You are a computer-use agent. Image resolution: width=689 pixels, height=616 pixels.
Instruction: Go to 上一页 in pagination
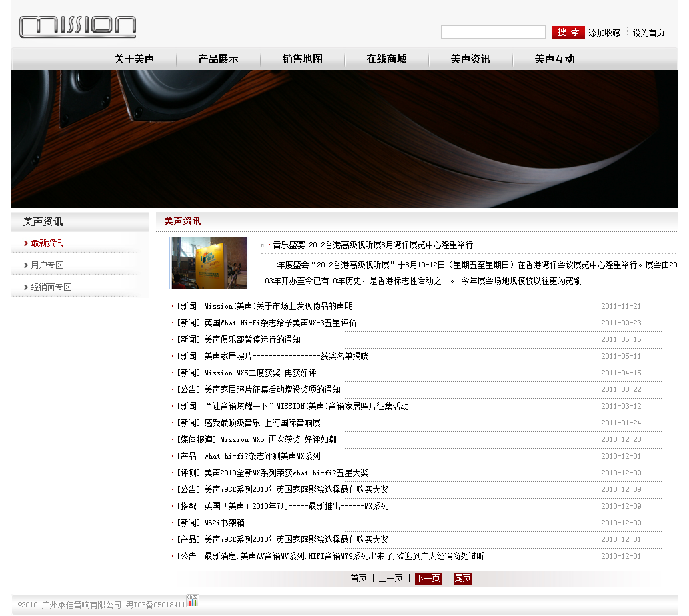391,578
